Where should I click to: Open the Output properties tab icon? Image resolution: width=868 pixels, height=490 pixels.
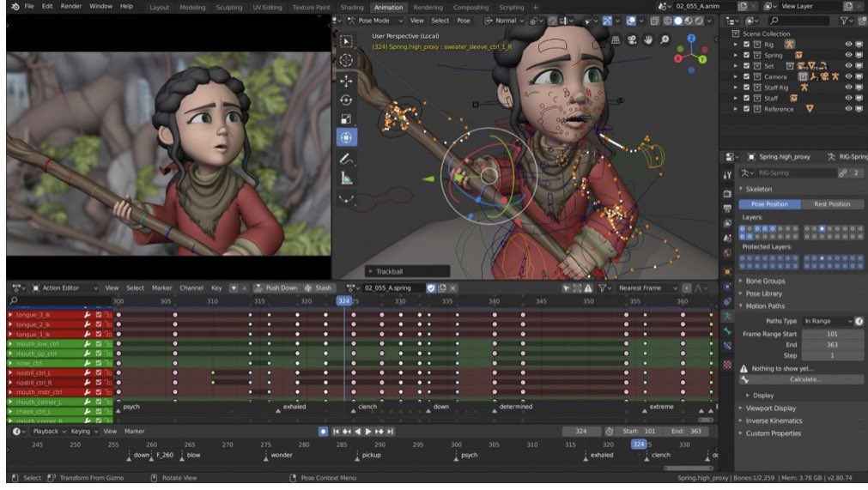pos(727,209)
